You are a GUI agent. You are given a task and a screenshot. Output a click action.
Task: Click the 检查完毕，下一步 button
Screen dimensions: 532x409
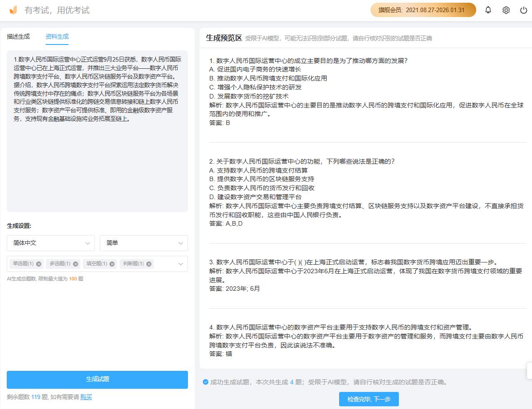pyautogui.click(x=368, y=399)
